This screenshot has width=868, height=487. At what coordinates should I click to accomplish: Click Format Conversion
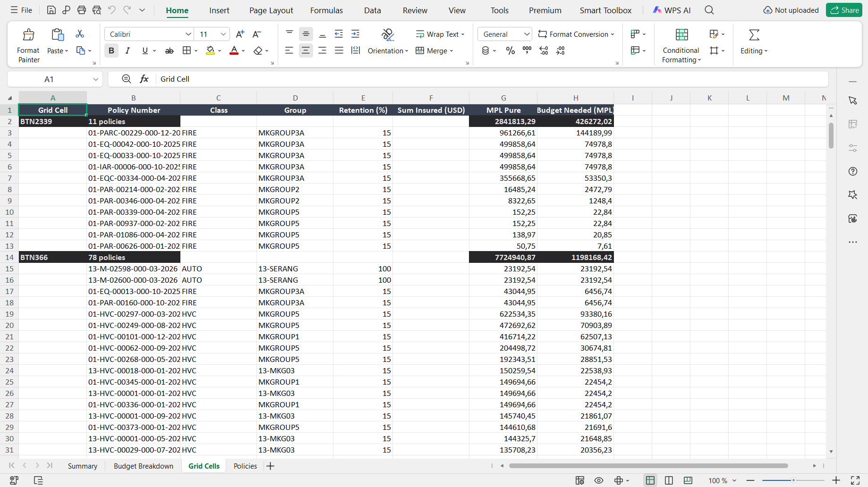tap(577, 34)
